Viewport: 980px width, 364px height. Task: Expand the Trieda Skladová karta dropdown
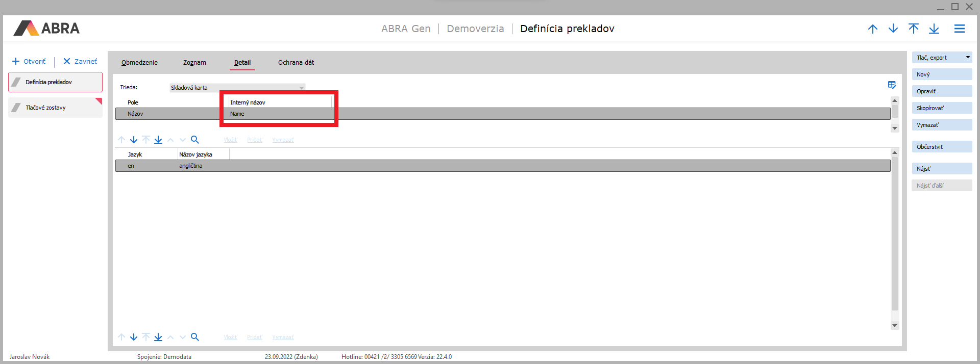(301, 88)
